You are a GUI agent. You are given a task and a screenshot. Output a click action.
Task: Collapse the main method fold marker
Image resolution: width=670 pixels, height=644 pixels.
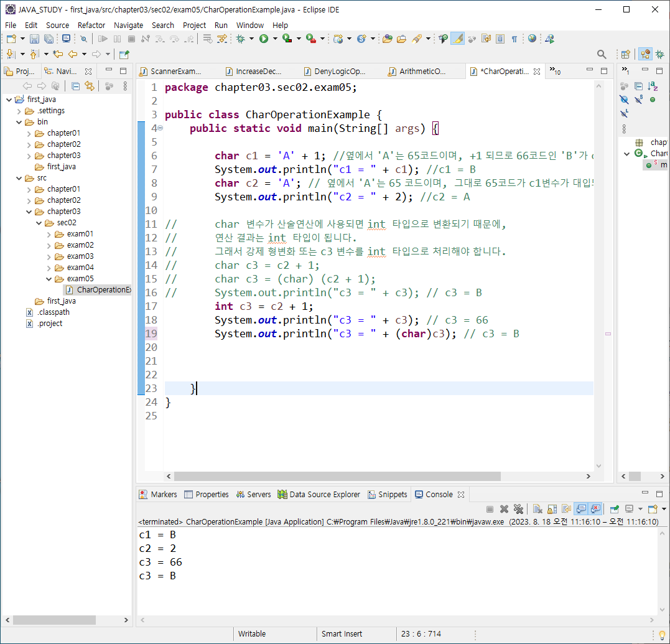[161, 128]
